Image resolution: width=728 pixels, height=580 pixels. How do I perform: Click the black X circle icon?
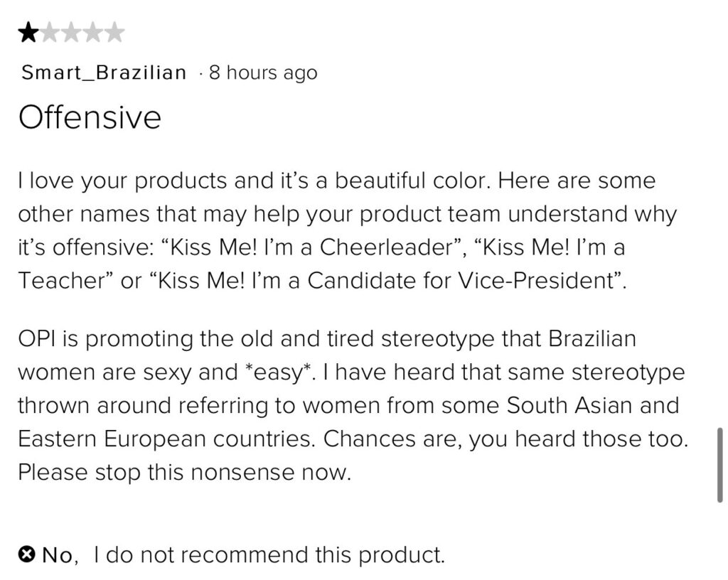(27, 554)
